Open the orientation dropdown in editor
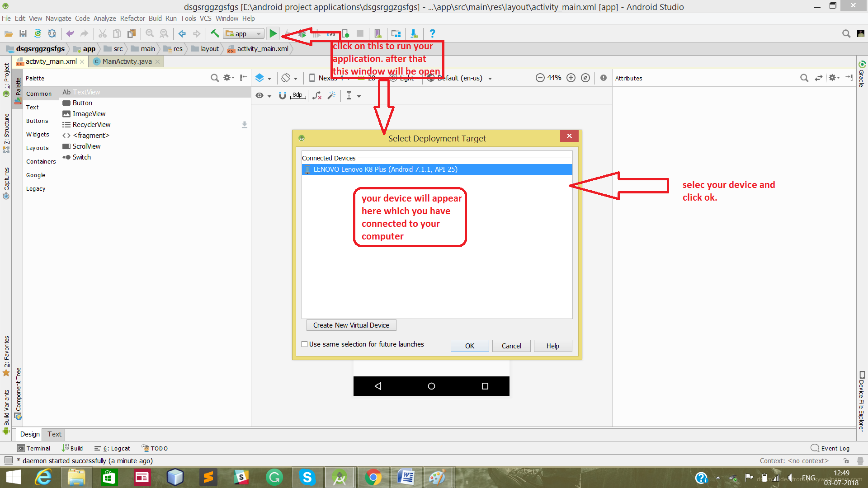 pyautogui.click(x=289, y=78)
